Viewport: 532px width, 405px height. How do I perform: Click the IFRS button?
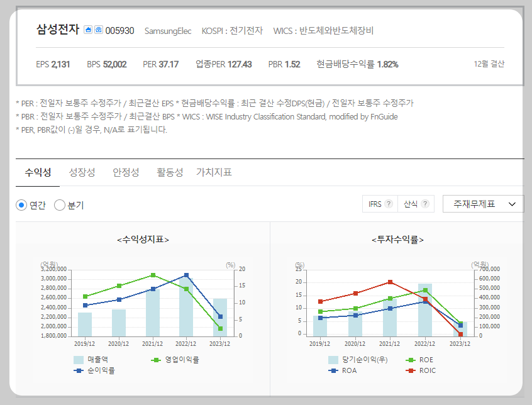click(380, 204)
